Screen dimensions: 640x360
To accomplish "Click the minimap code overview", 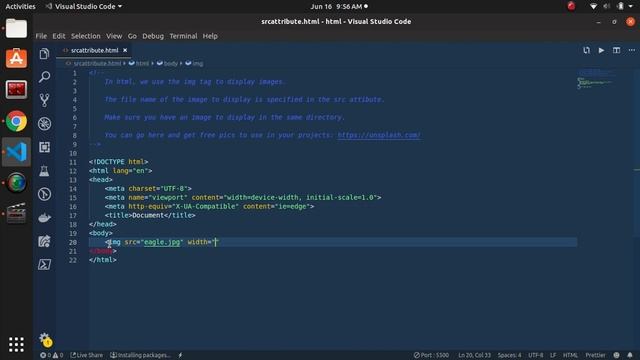I will (x=596, y=80).
